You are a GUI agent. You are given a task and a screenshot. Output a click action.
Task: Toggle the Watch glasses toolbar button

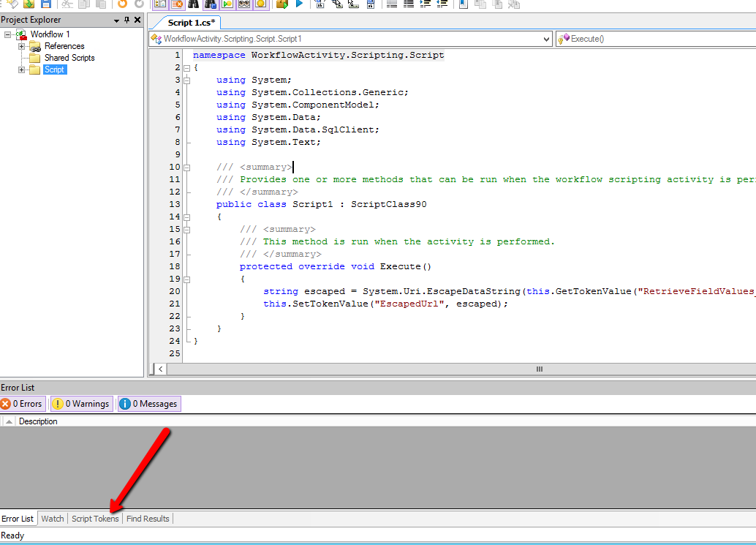(244, 4)
